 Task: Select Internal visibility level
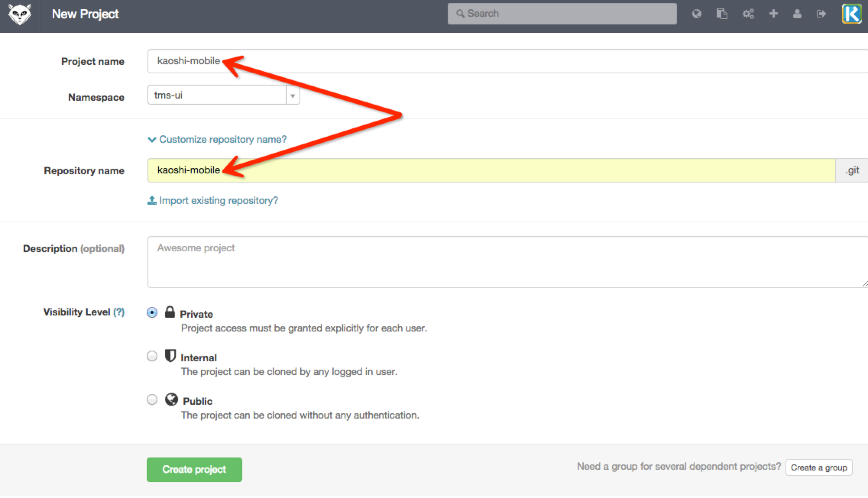(152, 356)
